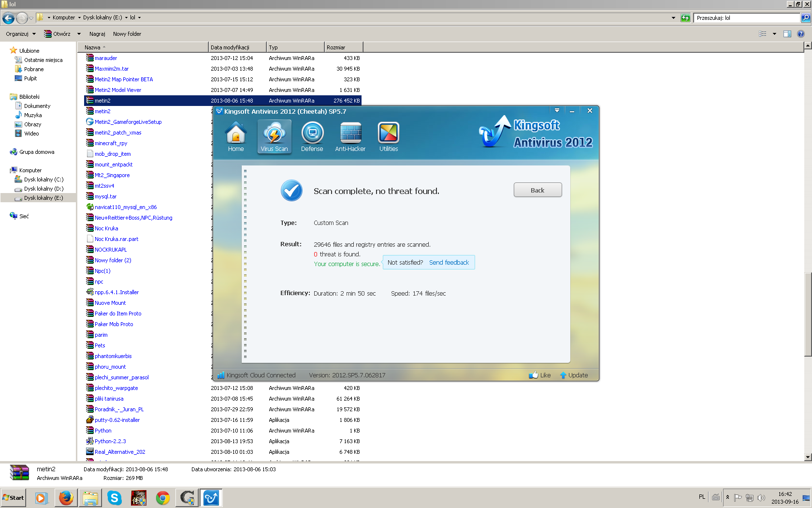Image resolution: width=812 pixels, height=508 pixels.
Task: Expand the Otwórz dropdown arrow
Action: click(79, 34)
